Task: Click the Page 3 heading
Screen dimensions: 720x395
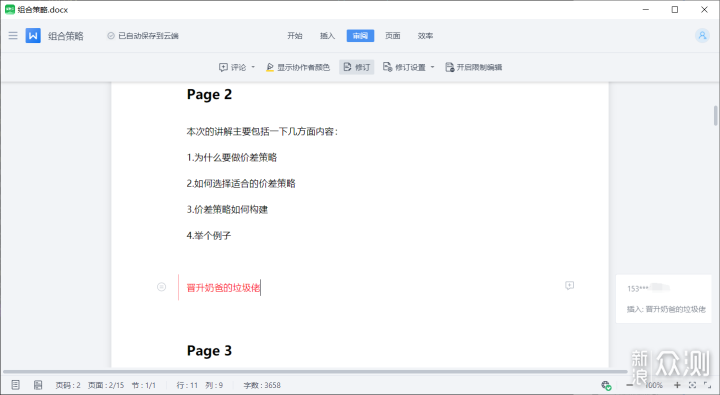Action: click(209, 350)
